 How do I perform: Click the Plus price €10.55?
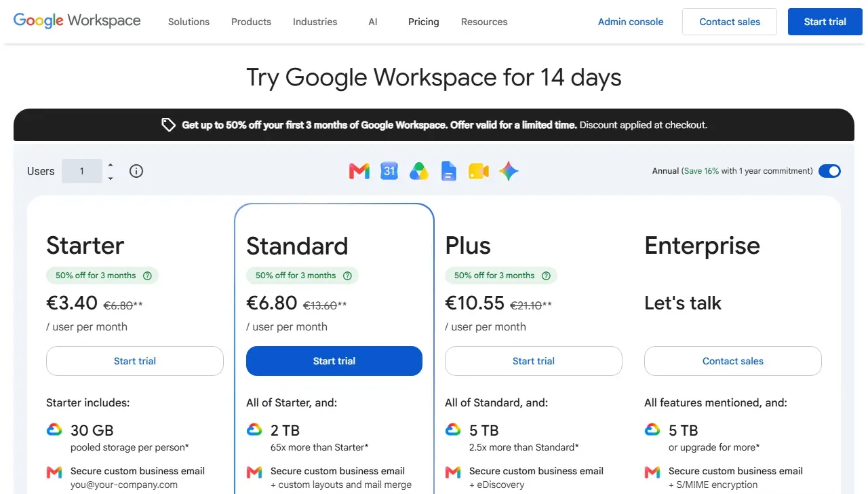pyautogui.click(x=475, y=303)
